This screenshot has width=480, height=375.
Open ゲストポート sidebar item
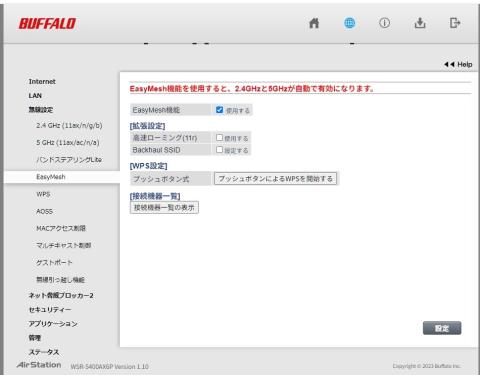point(54,263)
